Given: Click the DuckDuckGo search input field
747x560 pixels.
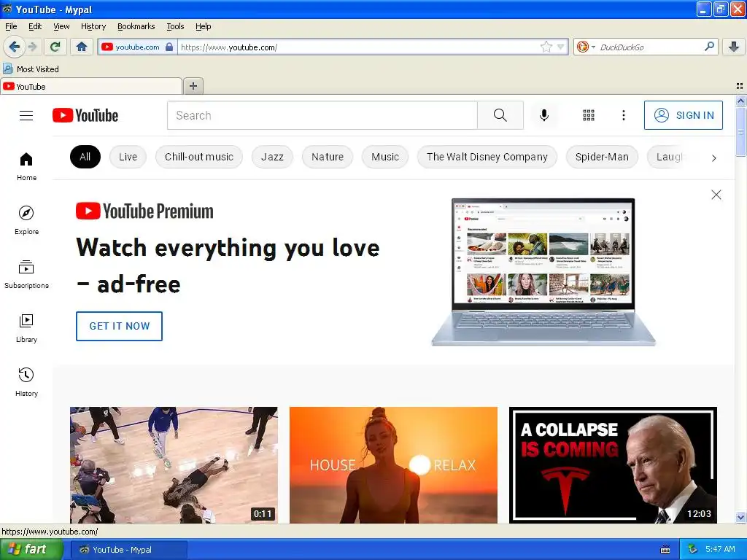Looking at the screenshot, I should point(649,47).
